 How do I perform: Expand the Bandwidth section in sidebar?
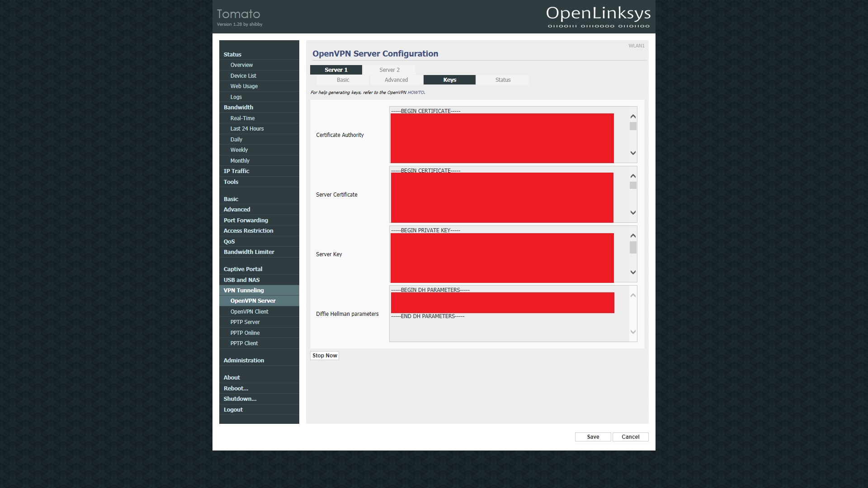pos(238,108)
